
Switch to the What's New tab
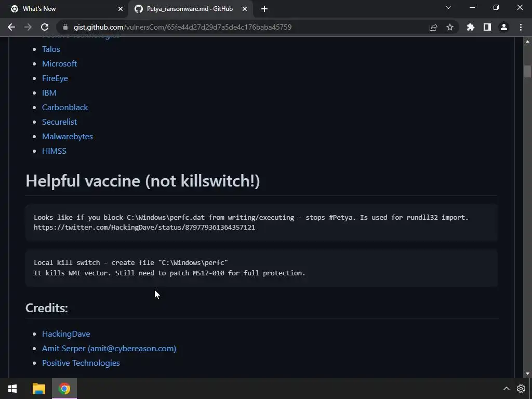pyautogui.click(x=64, y=9)
